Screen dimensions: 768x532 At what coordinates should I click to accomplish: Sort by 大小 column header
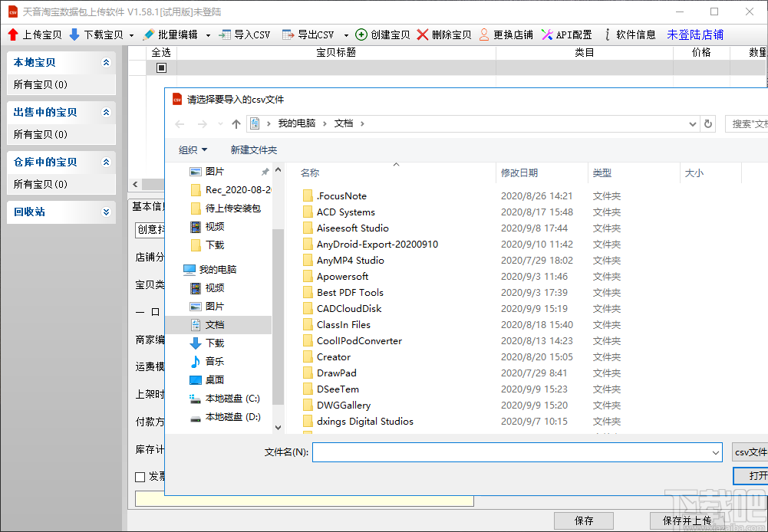(694, 172)
